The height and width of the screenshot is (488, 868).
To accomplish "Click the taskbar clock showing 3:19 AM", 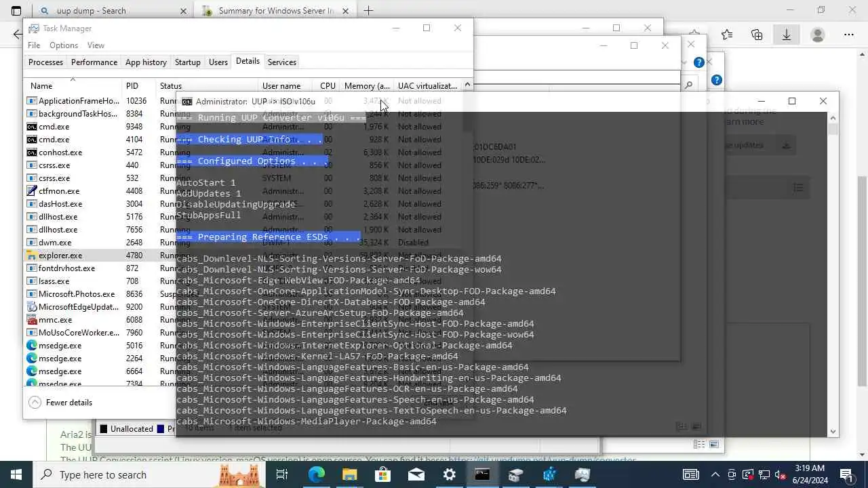I will coord(811,474).
